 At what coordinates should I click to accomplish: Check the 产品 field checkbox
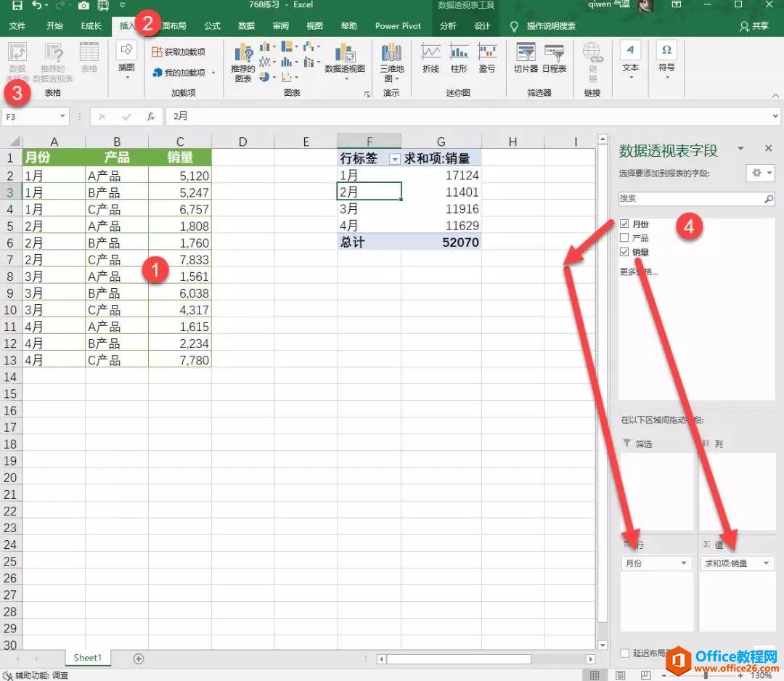pos(625,239)
